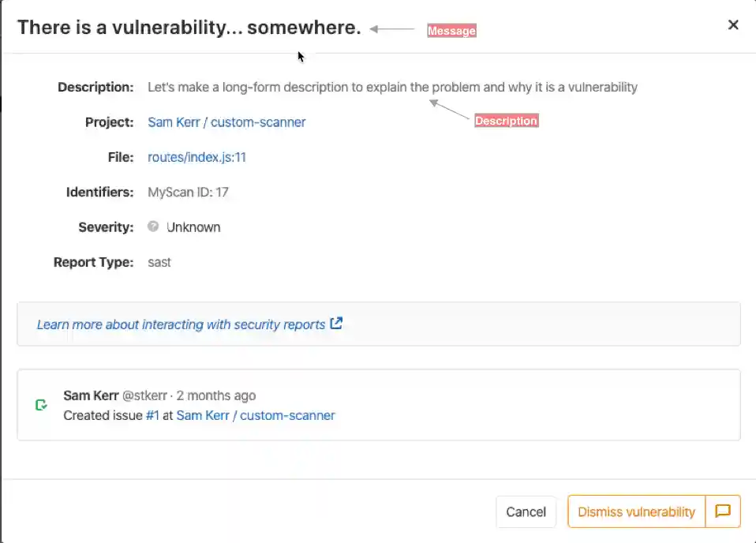
Task: Click the external link icon on the Learn more link
Action: point(336,323)
